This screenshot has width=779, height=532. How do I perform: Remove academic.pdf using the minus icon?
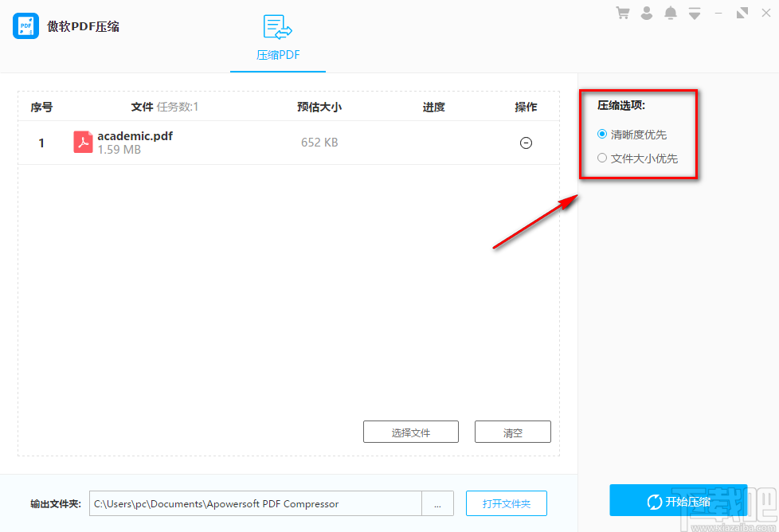coord(526,143)
